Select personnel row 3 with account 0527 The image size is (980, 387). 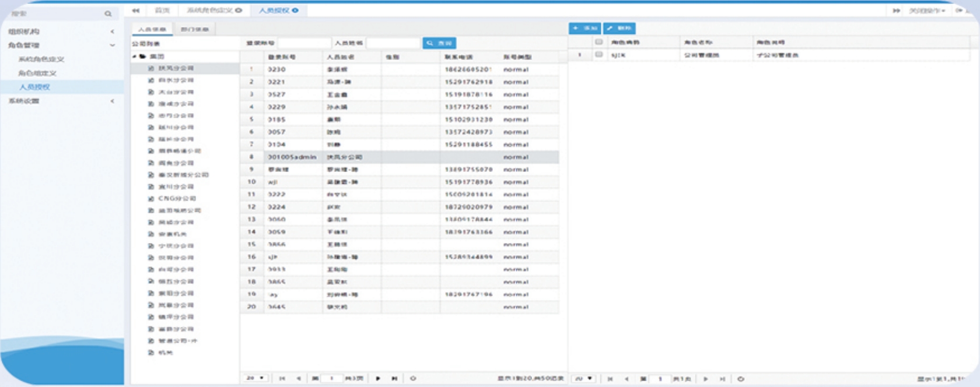[400, 94]
